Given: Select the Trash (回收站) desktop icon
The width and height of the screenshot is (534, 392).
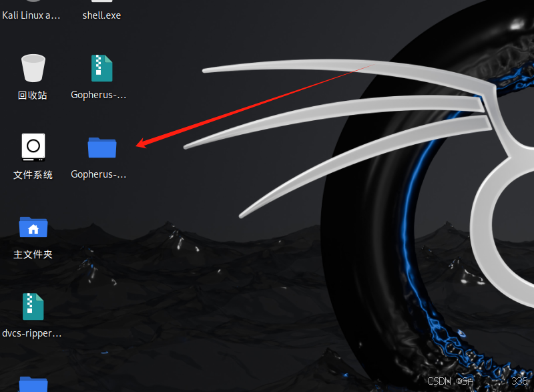Looking at the screenshot, I should 33,67.
